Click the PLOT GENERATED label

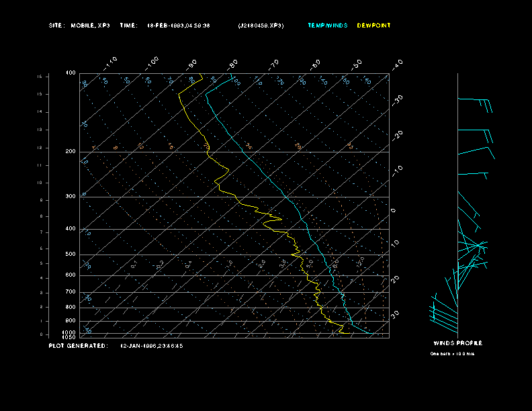[78, 346]
